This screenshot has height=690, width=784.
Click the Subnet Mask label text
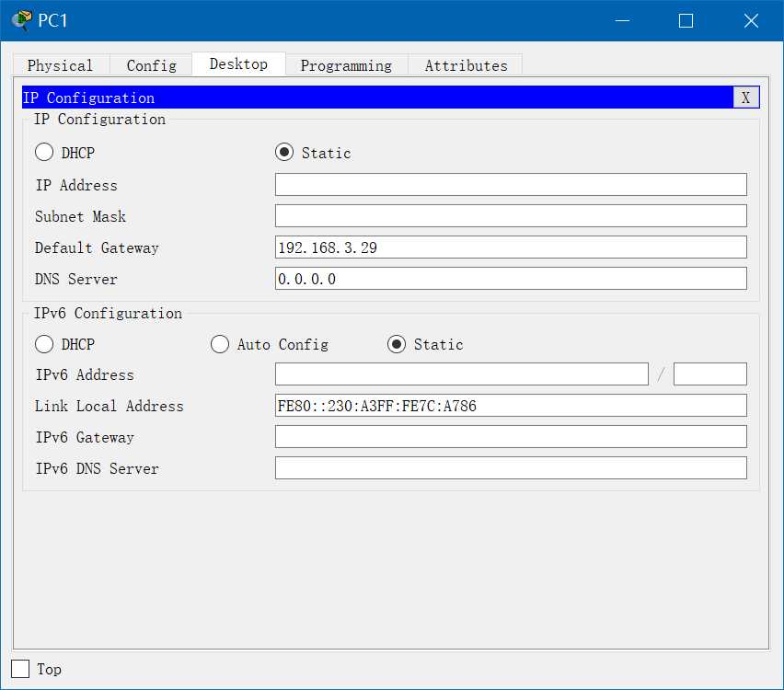[x=80, y=216]
